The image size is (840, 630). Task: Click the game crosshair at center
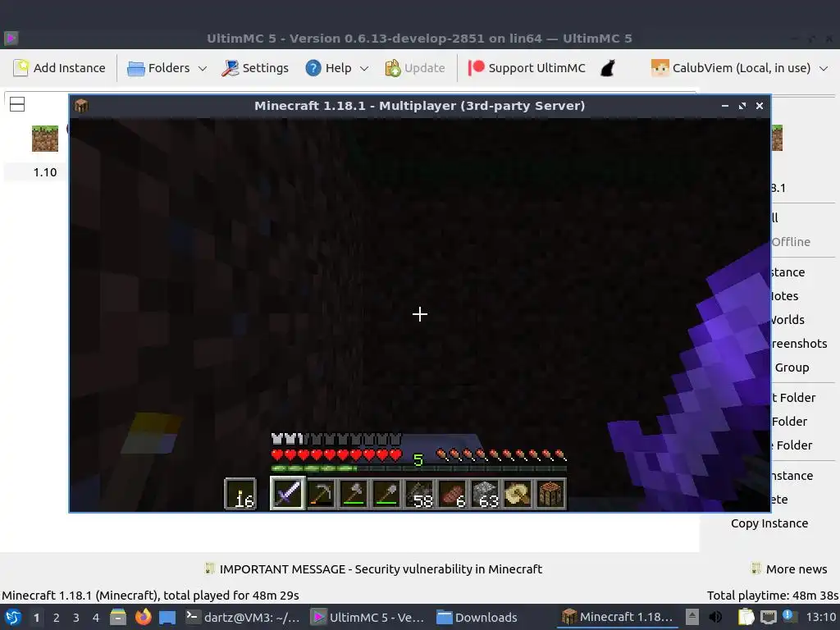tap(420, 314)
